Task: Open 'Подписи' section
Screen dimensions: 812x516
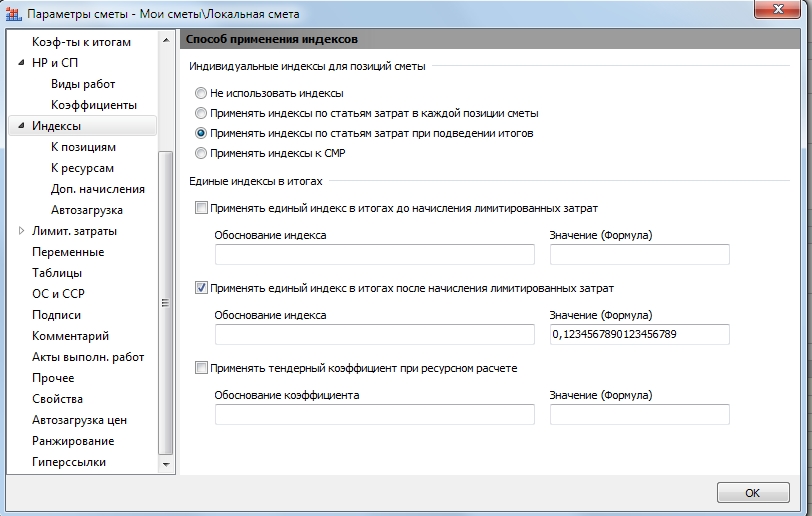Action: 56,315
